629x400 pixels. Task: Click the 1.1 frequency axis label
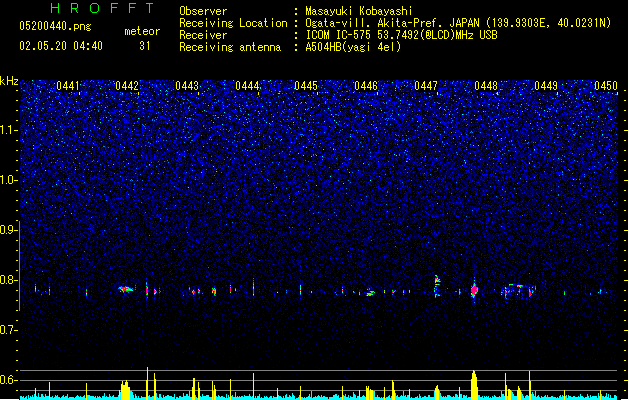[x=8, y=130]
